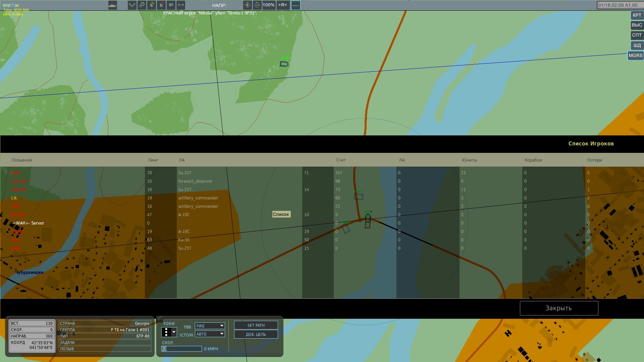The height and width of the screenshot is (362, 644).
Task: Toggle the КРТ map layer button
Action: click(637, 15)
